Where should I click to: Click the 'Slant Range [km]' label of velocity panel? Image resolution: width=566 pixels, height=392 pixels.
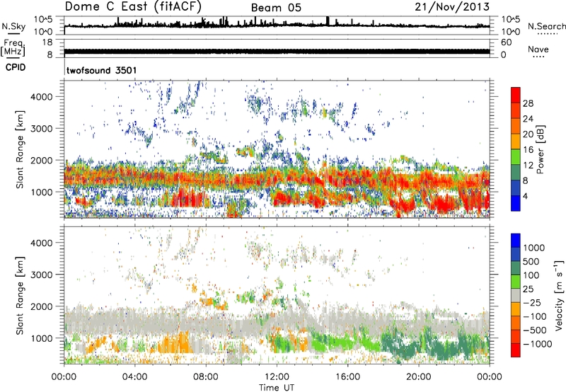click(x=20, y=295)
